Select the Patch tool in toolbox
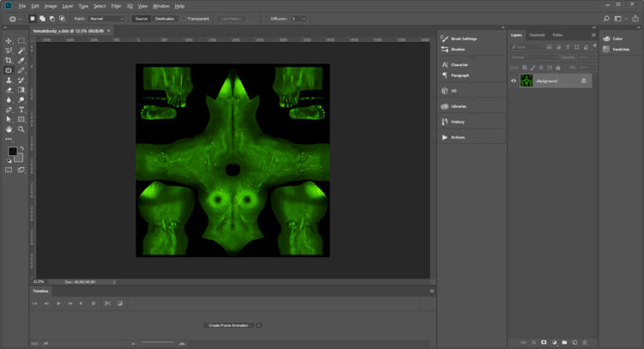644x349 pixels. tap(9, 70)
